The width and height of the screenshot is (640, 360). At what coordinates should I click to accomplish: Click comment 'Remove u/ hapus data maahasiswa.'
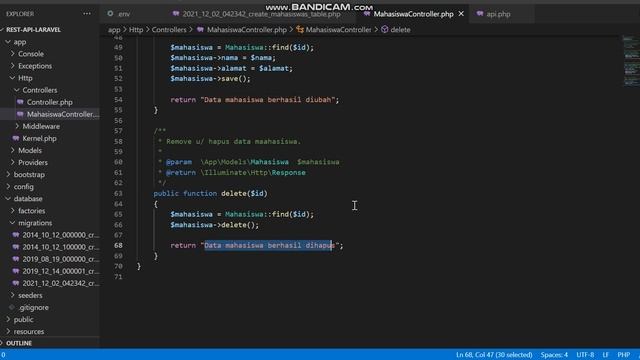coord(233,142)
